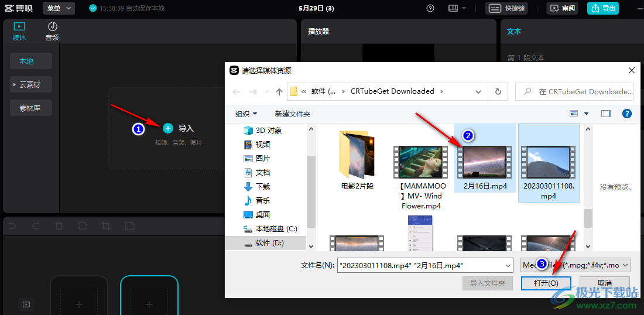
Task: Select 桌面 in navigation tree
Action: pyautogui.click(x=258, y=214)
